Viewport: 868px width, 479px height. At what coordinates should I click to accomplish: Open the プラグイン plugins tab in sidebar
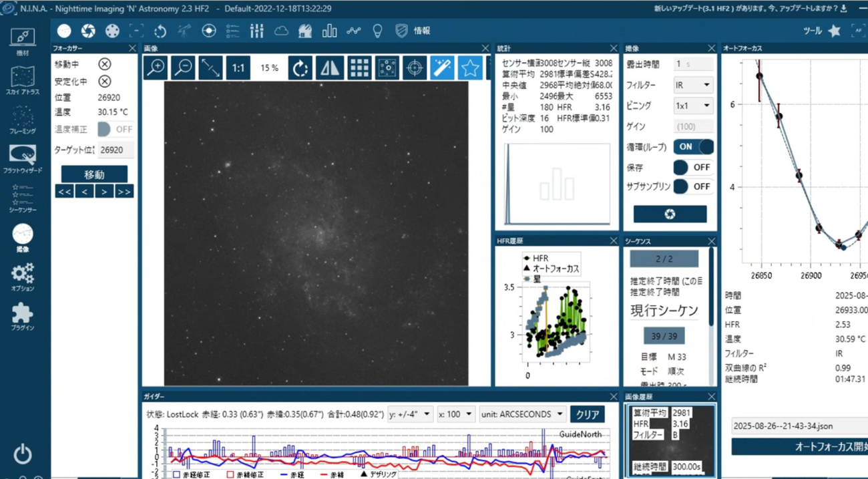click(x=23, y=316)
